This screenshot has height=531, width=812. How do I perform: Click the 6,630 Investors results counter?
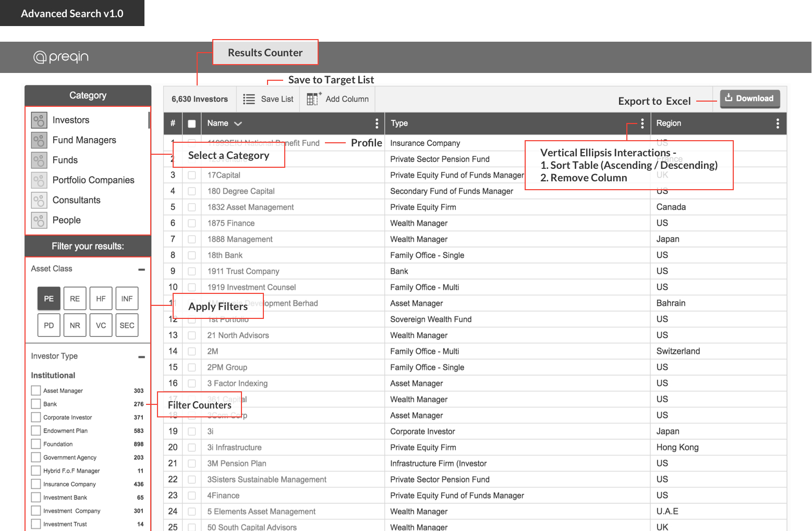pos(200,99)
